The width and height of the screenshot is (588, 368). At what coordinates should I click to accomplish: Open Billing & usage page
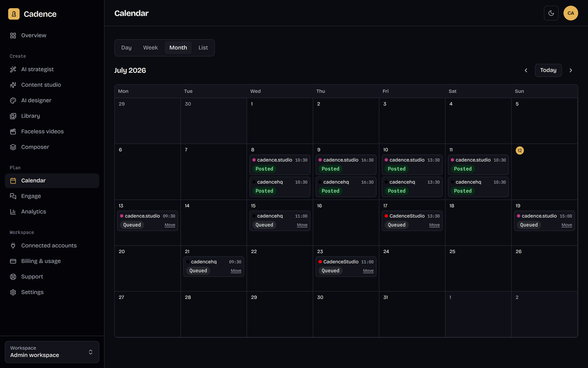click(x=52, y=261)
